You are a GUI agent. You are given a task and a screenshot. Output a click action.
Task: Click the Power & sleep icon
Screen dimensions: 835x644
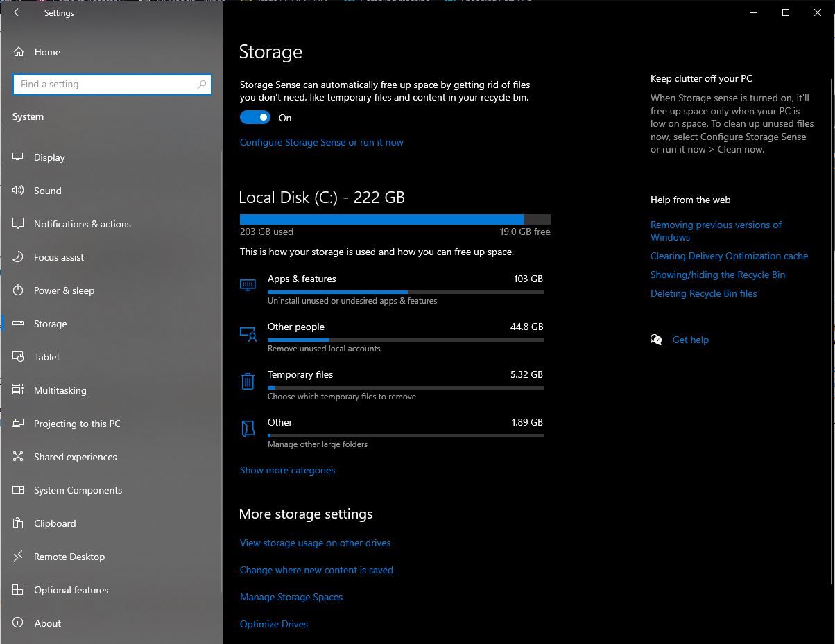coord(19,290)
